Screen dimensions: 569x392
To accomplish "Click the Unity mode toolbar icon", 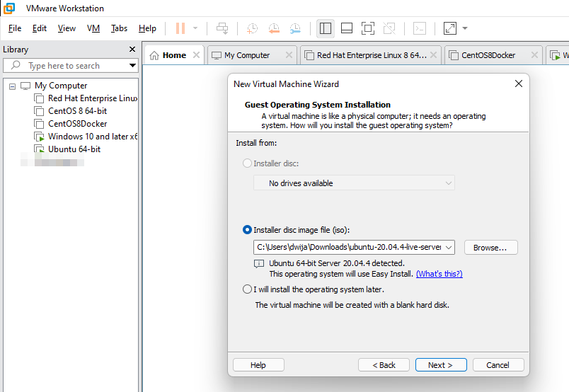I will (x=389, y=28).
